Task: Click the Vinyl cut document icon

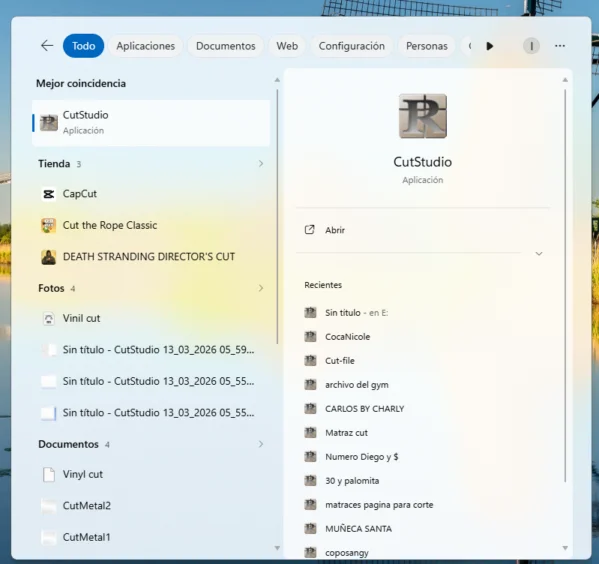Action: coord(49,475)
